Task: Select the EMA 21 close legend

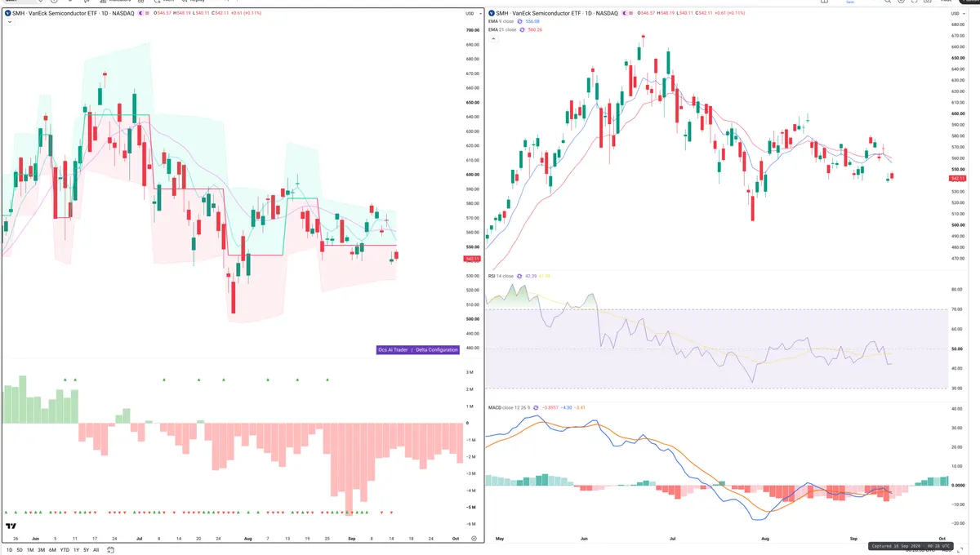Action: click(503, 29)
